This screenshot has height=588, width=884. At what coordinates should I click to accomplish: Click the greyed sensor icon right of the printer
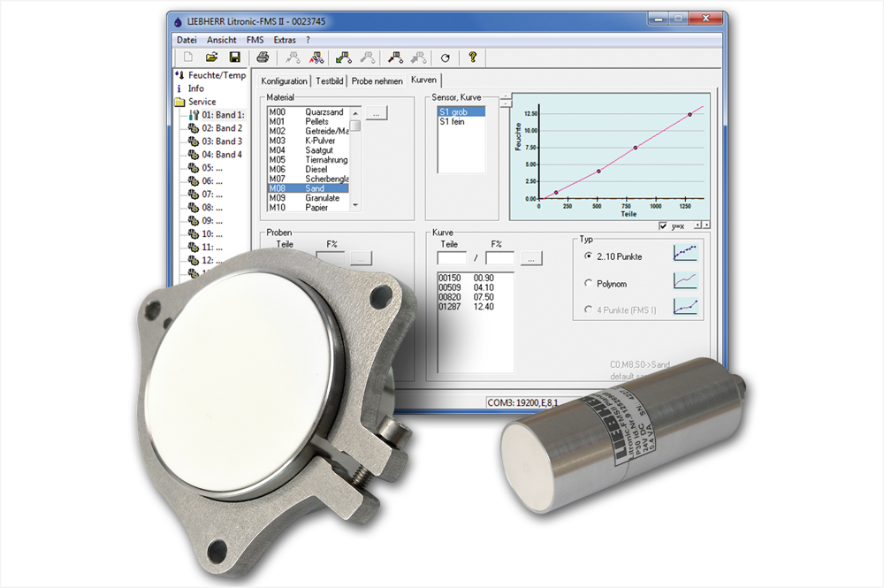click(293, 57)
